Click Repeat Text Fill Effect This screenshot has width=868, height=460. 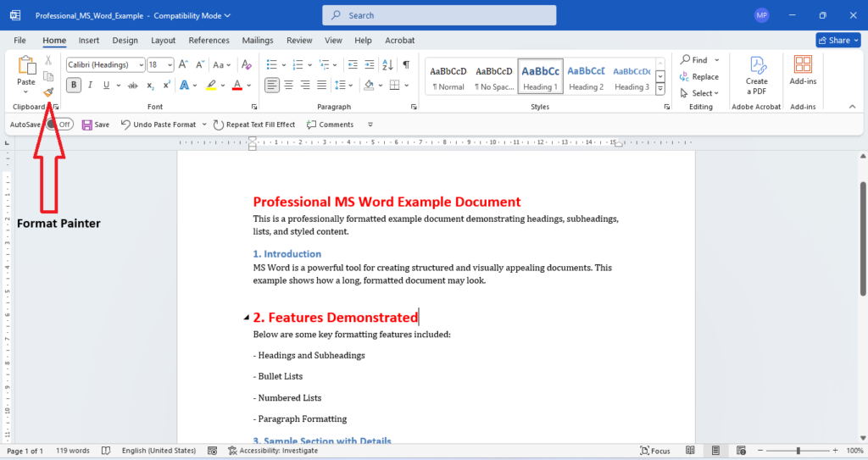[254, 125]
